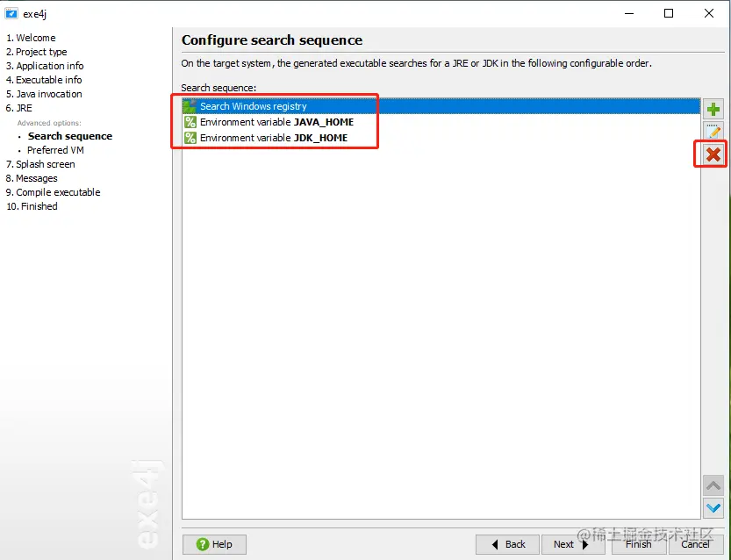Screen dimensions: 731x560
Task: Remove the selected entry with red X
Action: coord(713,154)
